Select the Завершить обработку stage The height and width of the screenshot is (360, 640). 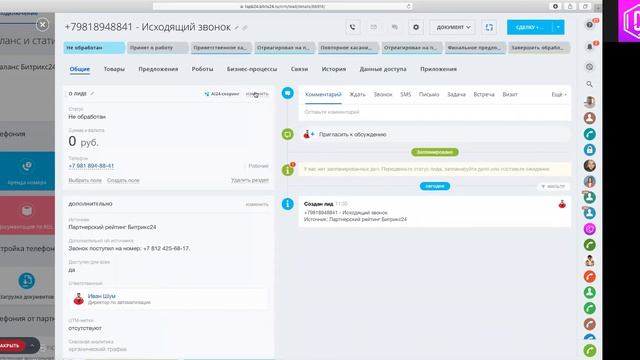[539, 48]
